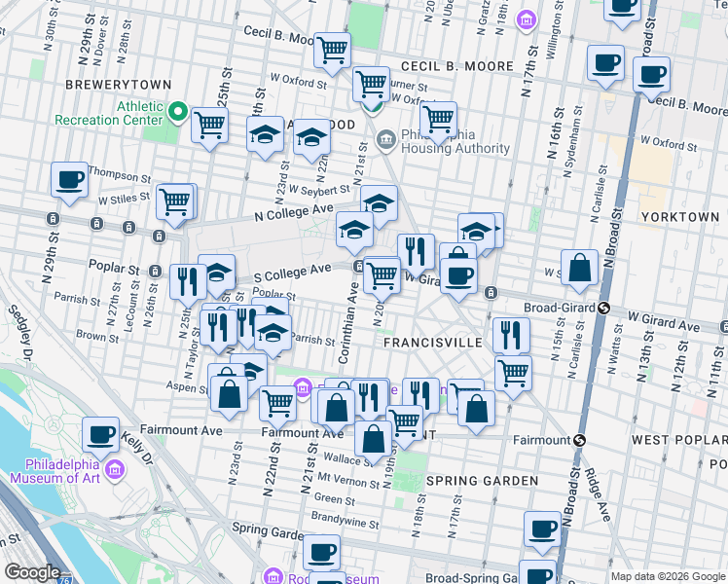Click the Rodin Museum purple pin
The image size is (728, 584).
(273, 576)
